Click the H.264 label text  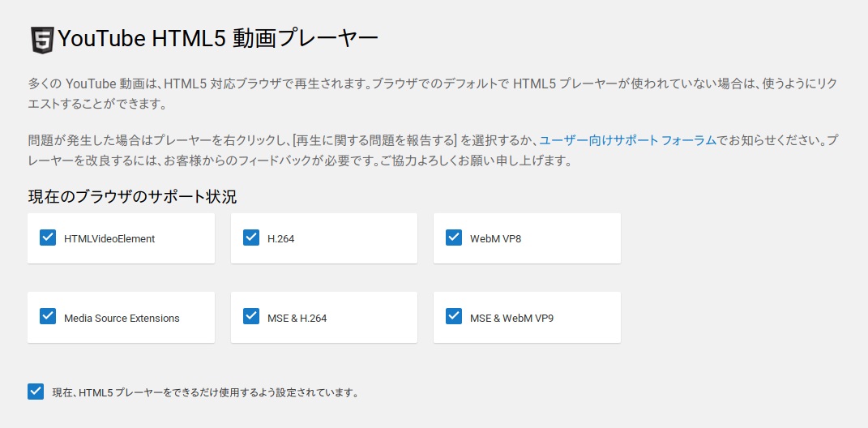(x=280, y=239)
